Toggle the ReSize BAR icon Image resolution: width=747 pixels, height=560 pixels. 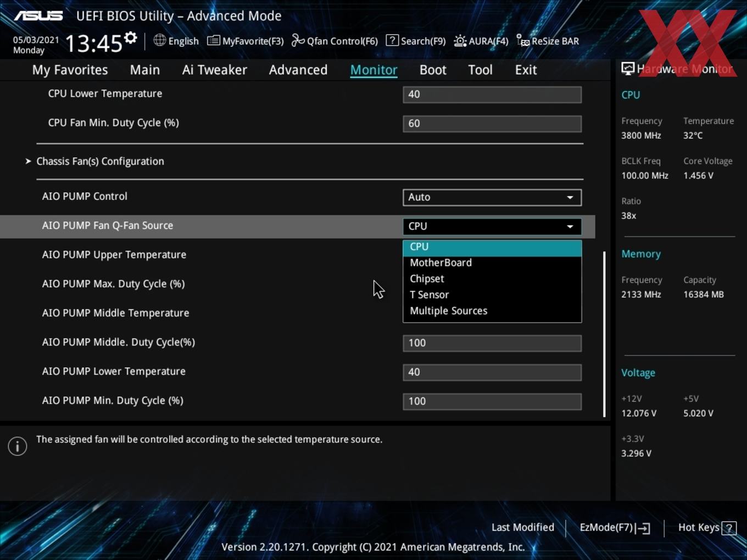tap(523, 41)
